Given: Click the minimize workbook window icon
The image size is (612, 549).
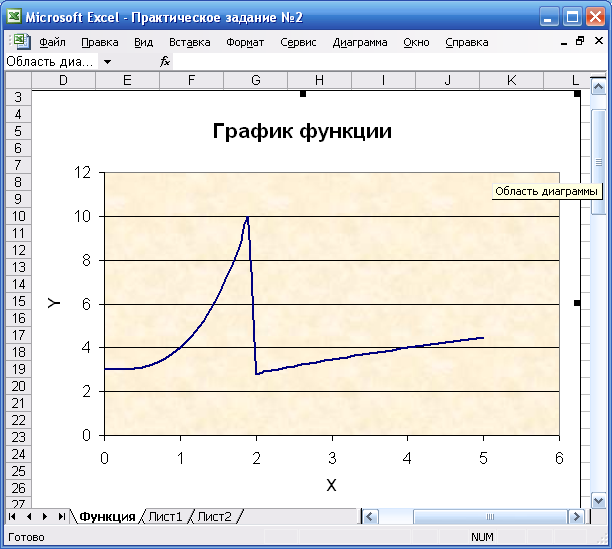Looking at the screenshot, I should (x=564, y=42).
